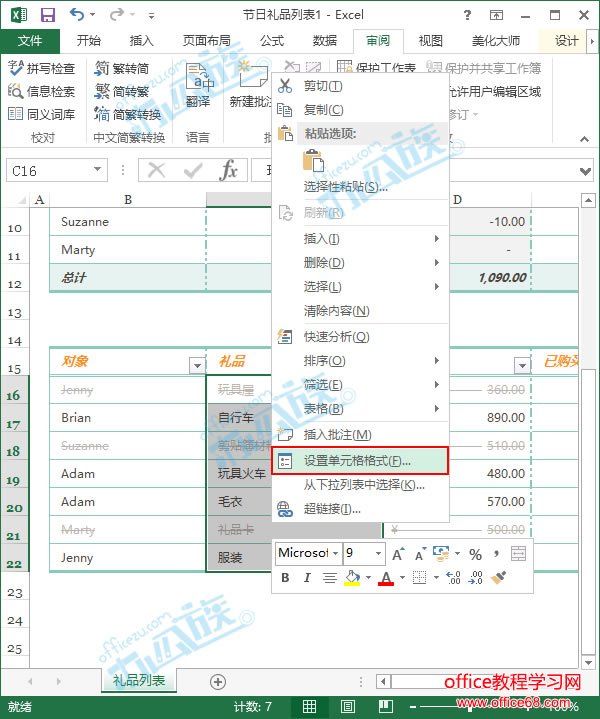Screen dimensions: 600x719
Task: Switch to the 开始 ribbon tab
Action: click(x=89, y=41)
